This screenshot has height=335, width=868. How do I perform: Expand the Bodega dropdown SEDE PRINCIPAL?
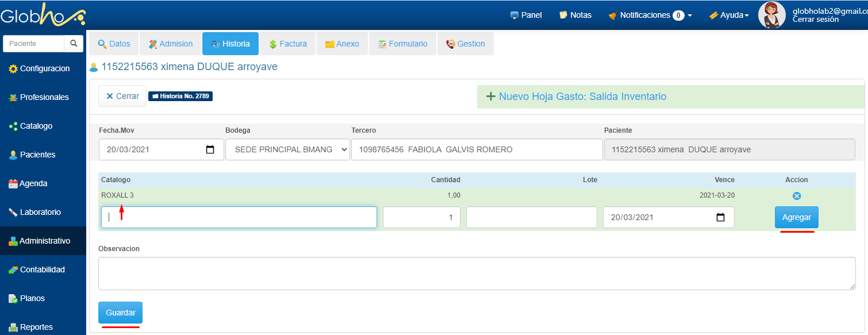(287, 149)
